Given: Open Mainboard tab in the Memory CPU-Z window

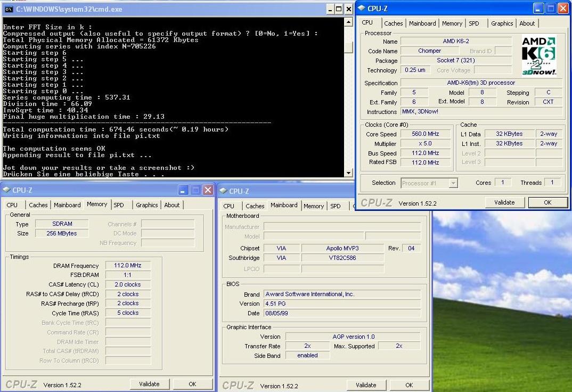Looking at the screenshot, I should coord(67,205).
